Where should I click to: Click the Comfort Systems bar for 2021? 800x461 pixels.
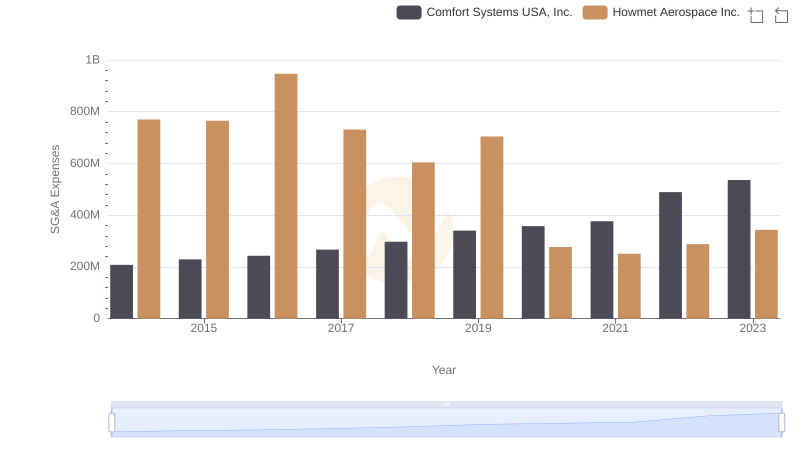[x=602, y=270]
